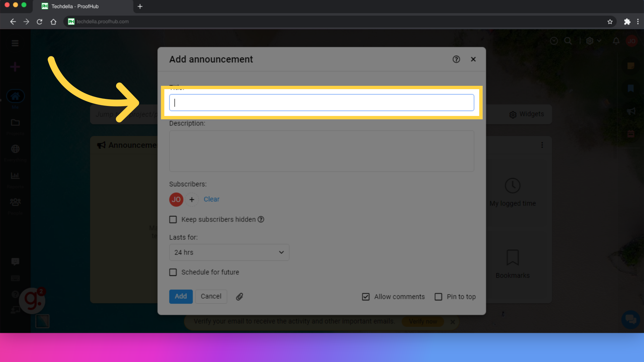The image size is (644, 362).
Task: Click Cancel button in announcement dialog
Action: (211, 296)
